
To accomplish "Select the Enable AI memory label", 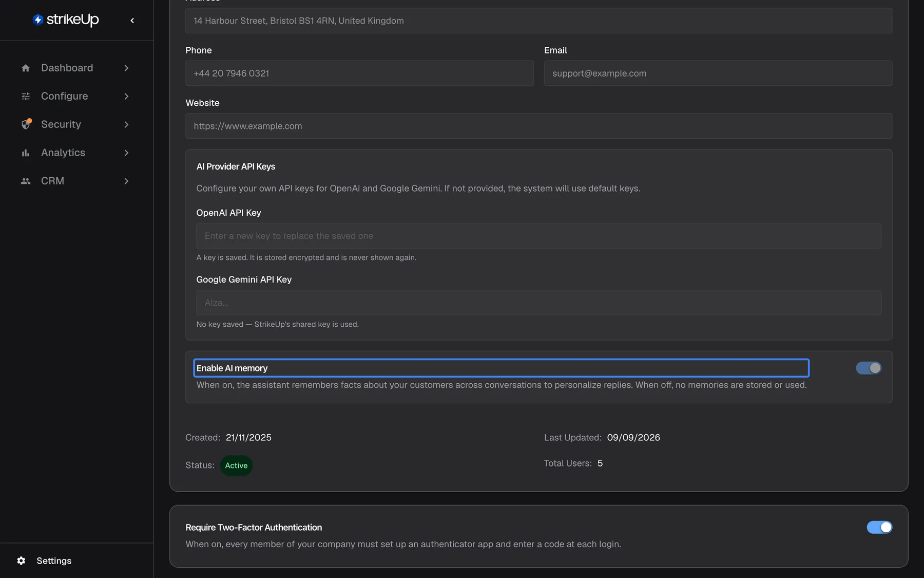I will pos(232,368).
